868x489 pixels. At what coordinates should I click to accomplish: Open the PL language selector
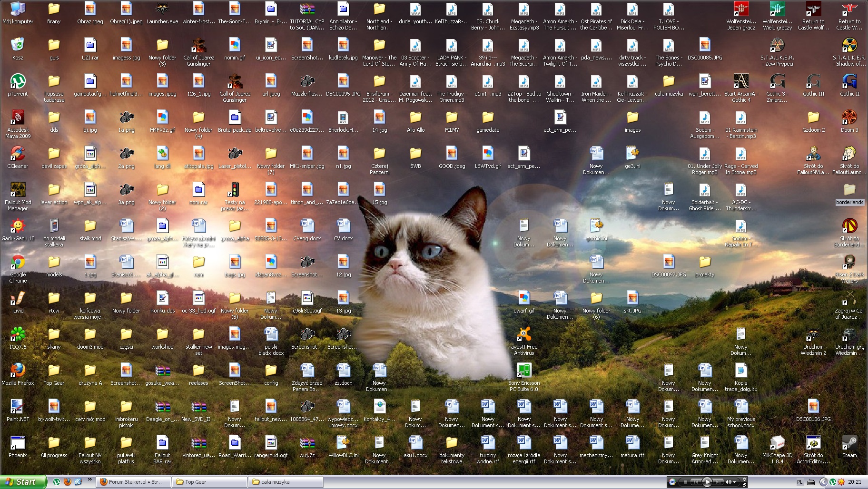[800, 482]
